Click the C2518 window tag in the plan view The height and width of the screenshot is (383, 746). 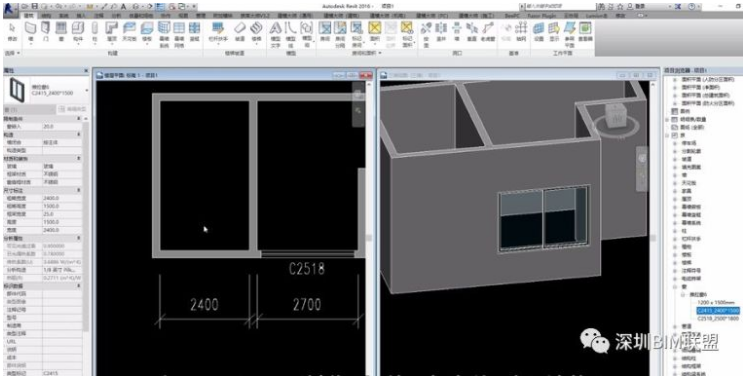pos(307,269)
